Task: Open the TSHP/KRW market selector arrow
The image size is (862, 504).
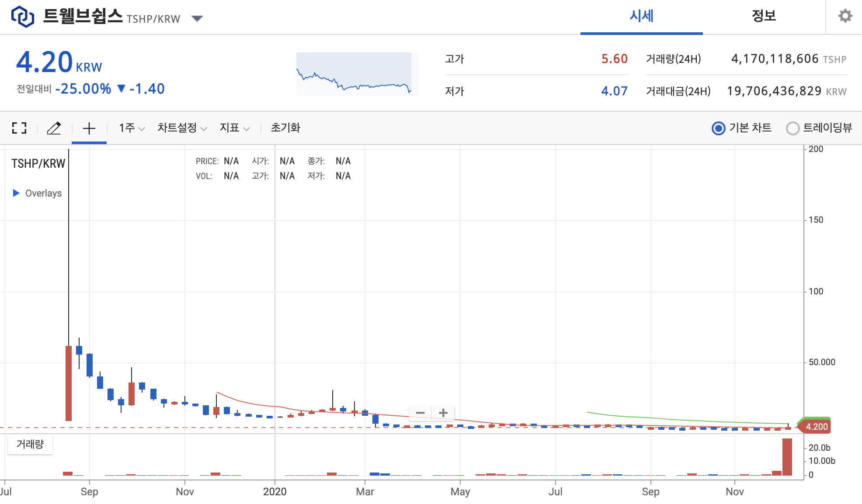Action: coord(197,18)
